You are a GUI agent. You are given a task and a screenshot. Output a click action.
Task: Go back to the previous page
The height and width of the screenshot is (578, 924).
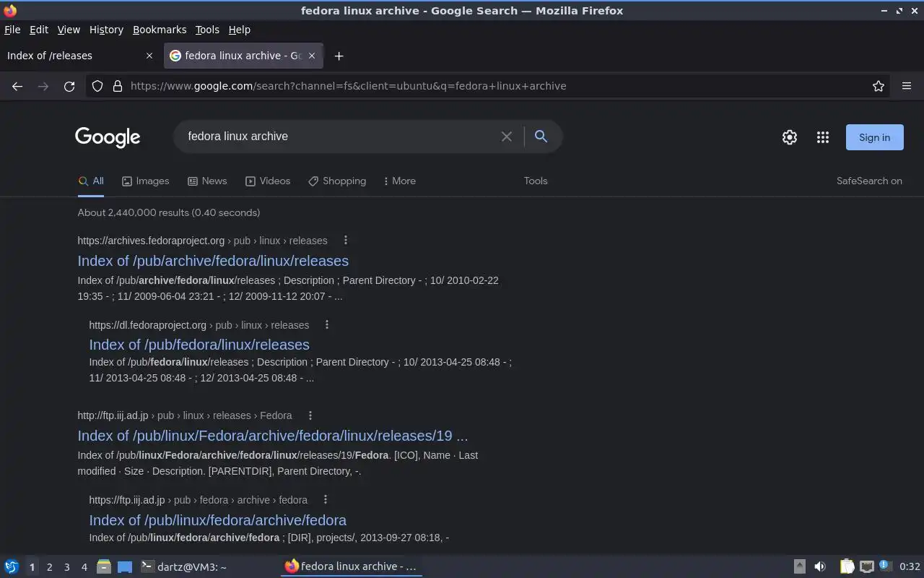pyautogui.click(x=17, y=86)
